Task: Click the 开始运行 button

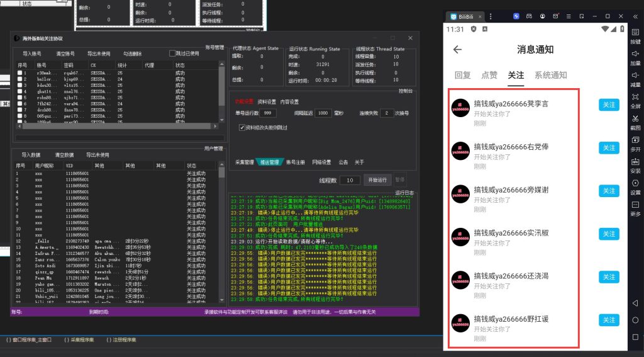Action: (x=378, y=180)
